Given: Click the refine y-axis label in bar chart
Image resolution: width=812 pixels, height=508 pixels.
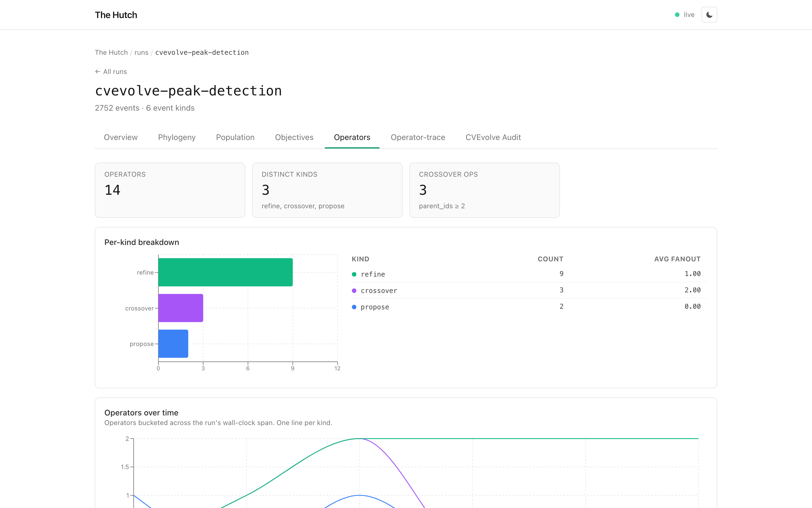Looking at the screenshot, I should 145,272.
